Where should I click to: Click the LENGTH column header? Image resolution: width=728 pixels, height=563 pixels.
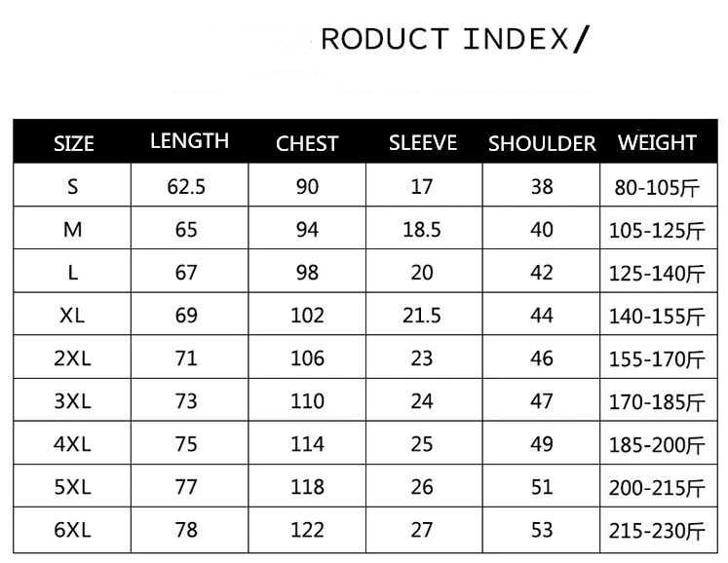tap(189, 140)
